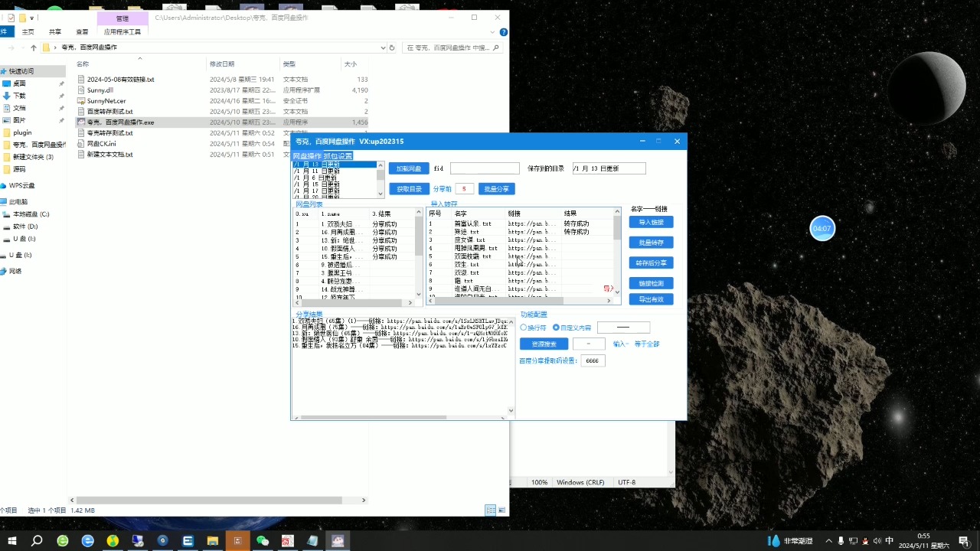Select WPS云盘 in sidebar
Image resolution: width=980 pixels, height=551 pixels.
pyautogui.click(x=21, y=185)
